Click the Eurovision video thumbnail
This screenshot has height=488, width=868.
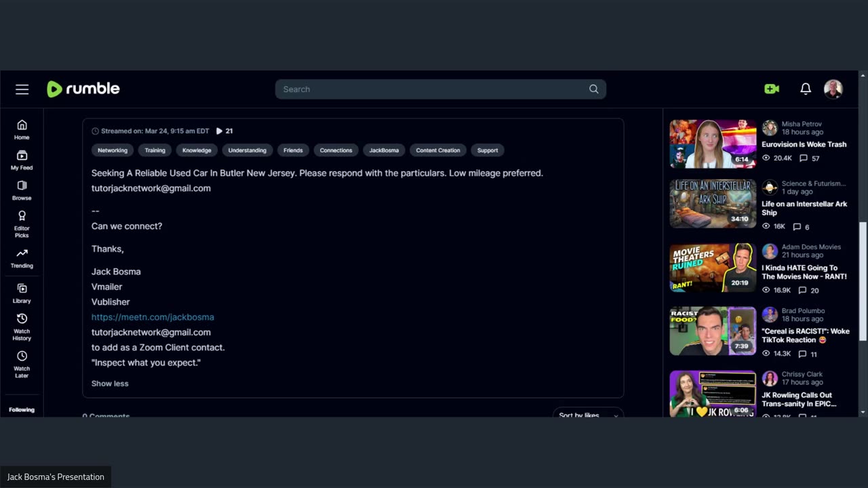click(x=713, y=144)
